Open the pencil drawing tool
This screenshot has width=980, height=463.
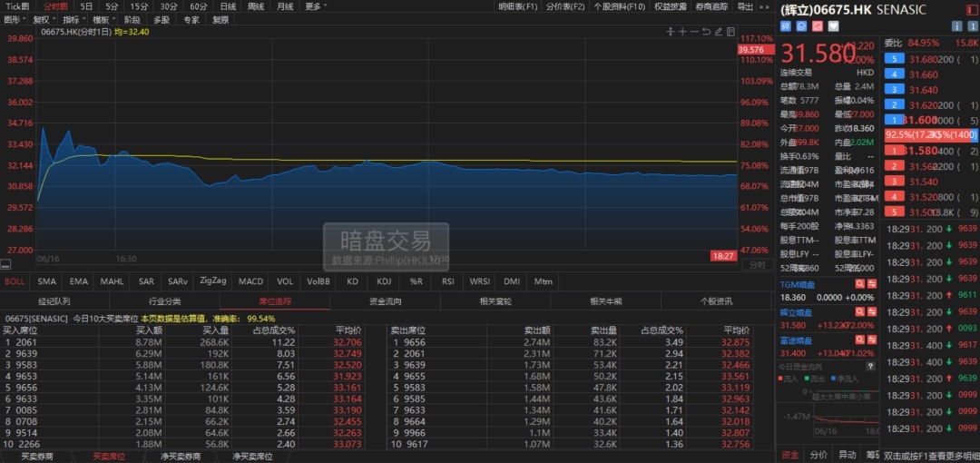[718, 32]
